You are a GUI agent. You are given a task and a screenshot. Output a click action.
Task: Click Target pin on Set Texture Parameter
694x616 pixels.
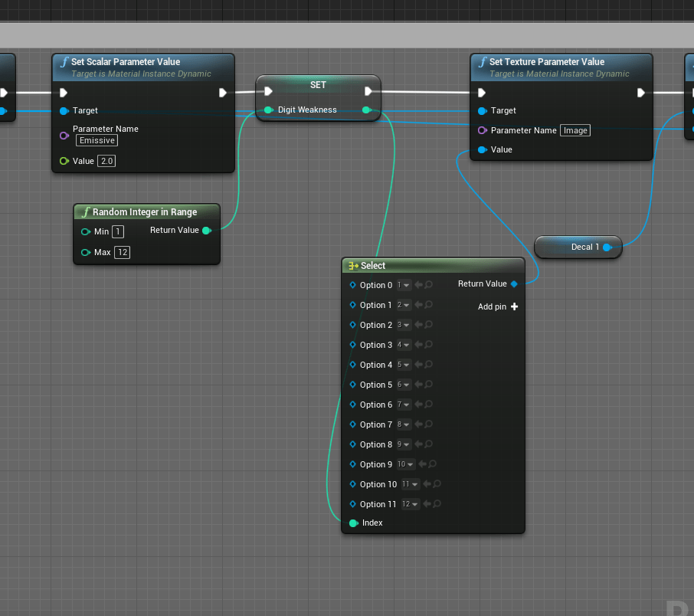pos(482,111)
